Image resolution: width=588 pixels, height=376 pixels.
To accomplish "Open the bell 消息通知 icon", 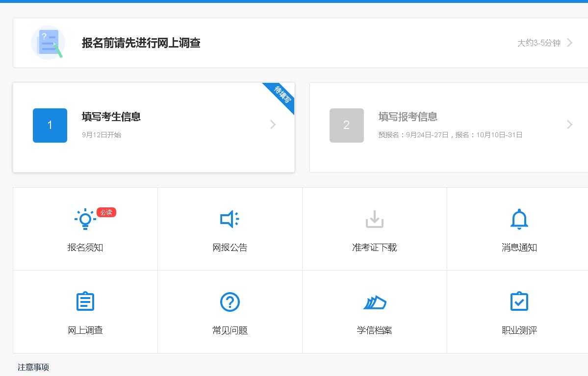I will tap(519, 219).
